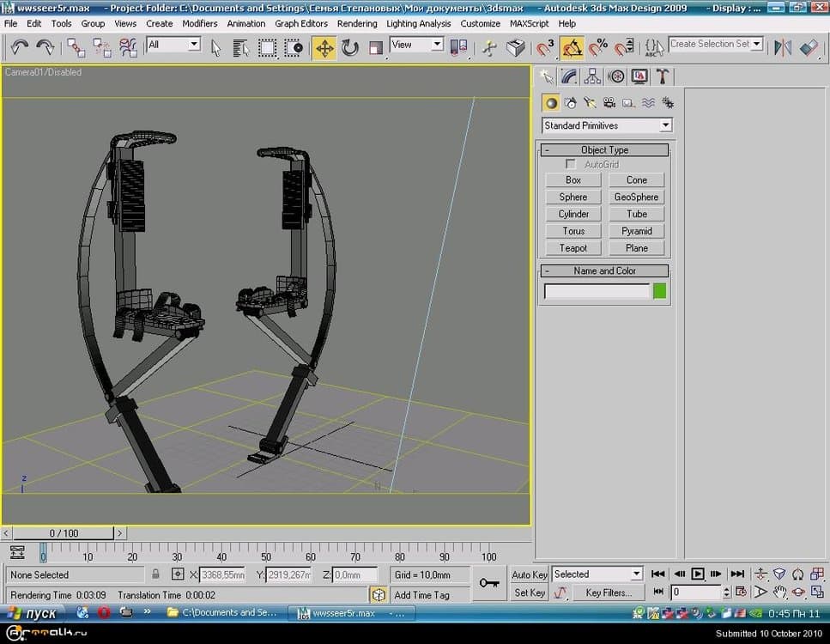Image resolution: width=830 pixels, height=644 pixels.
Task: Open the Modifiers menu
Action: click(200, 24)
